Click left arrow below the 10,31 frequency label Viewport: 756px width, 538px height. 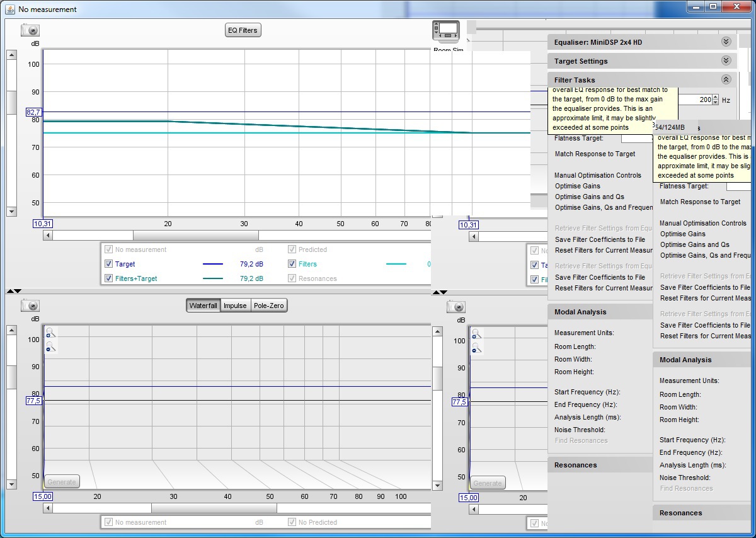[47, 236]
